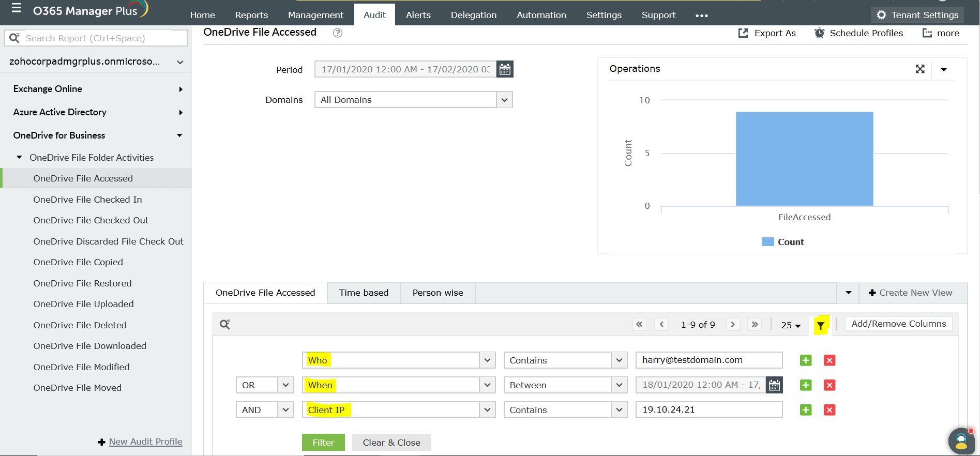Expand the tenant selector dropdown
The height and width of the screenshot is (456, 980).
coord(180,62)
